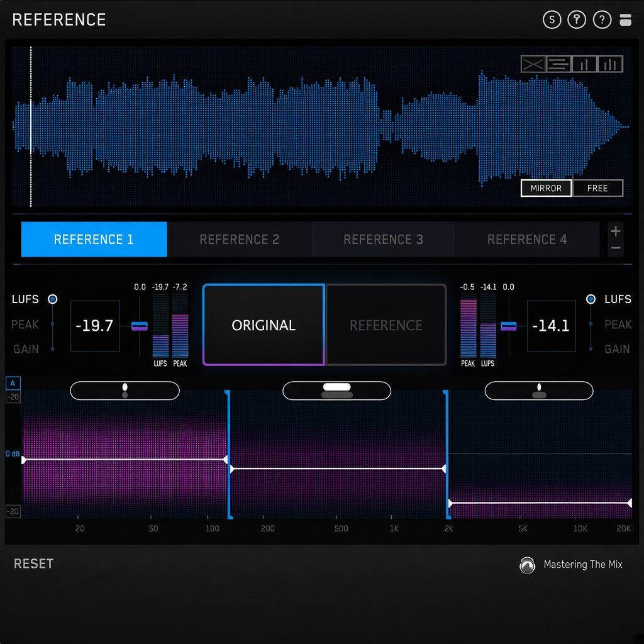Screen dimensions: 644x644
Task: Click the mid band white level line
Action: coord(338,469)
